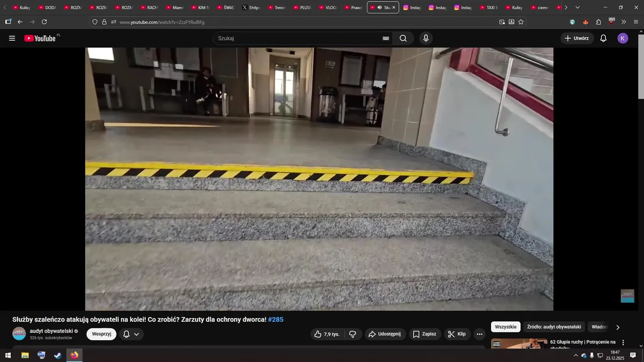Bookmark this page with the star
Screen dimensions: 644x362
click(x=521, y=22)
